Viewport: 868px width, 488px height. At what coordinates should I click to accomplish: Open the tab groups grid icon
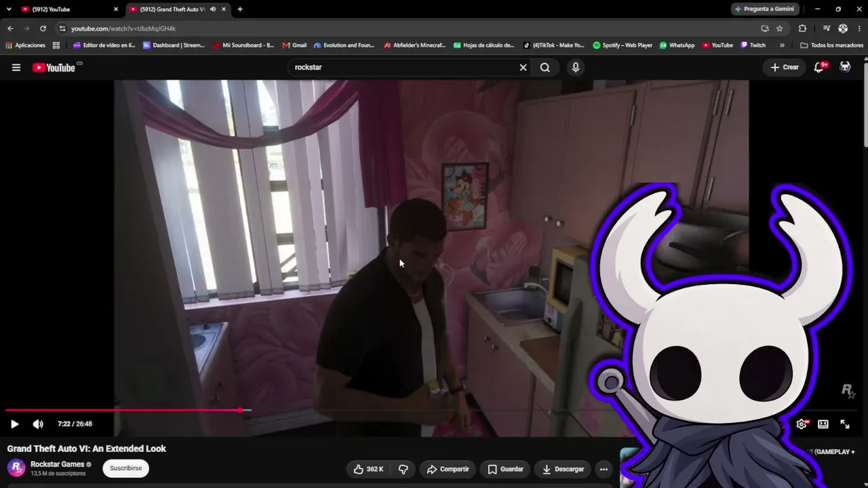point(56,45)
